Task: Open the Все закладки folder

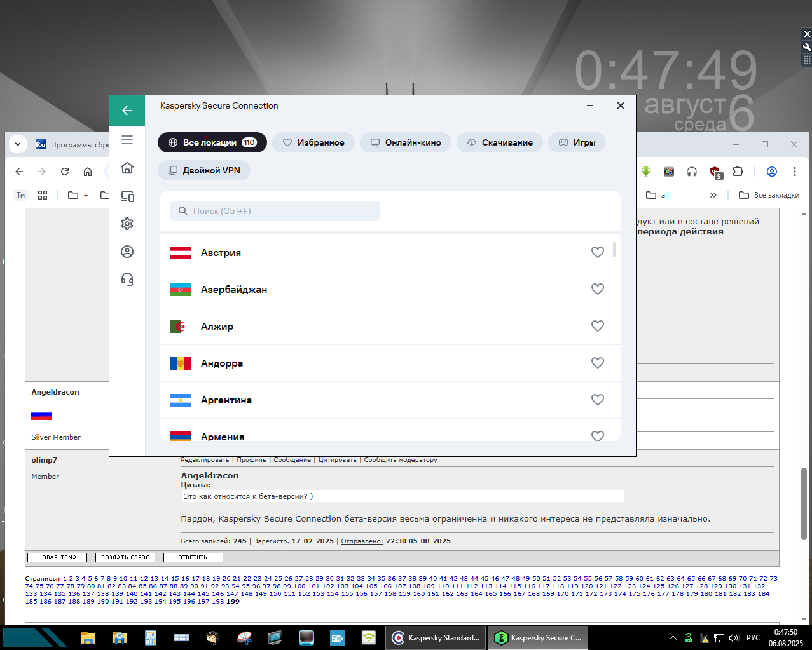Action: click(769, 195)
